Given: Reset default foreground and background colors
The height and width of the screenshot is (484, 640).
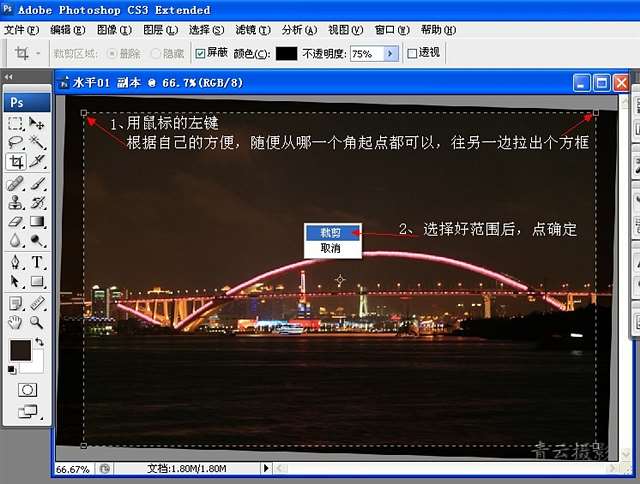Looking at the screenshot, I should [x=12, y=370].
